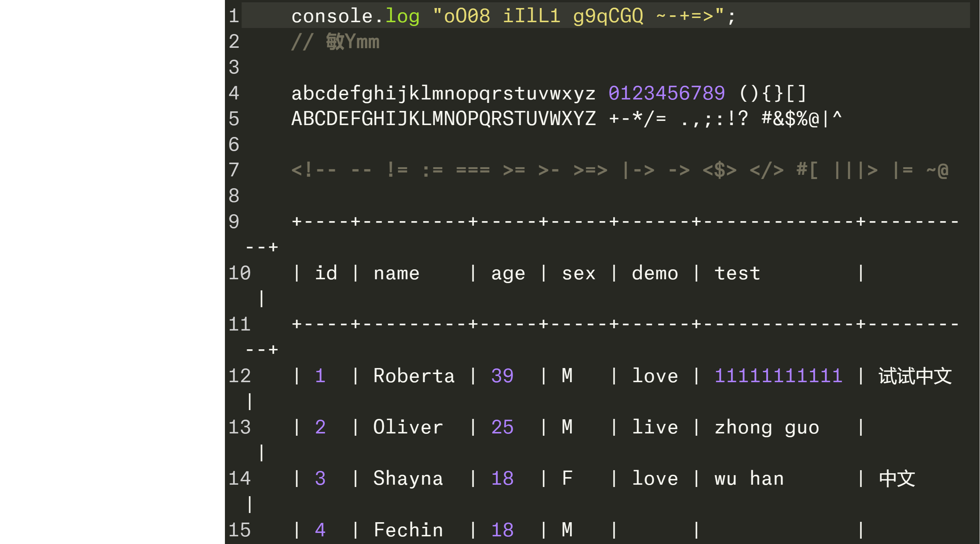Click line number 2 in the gutter

click(234, 42)
